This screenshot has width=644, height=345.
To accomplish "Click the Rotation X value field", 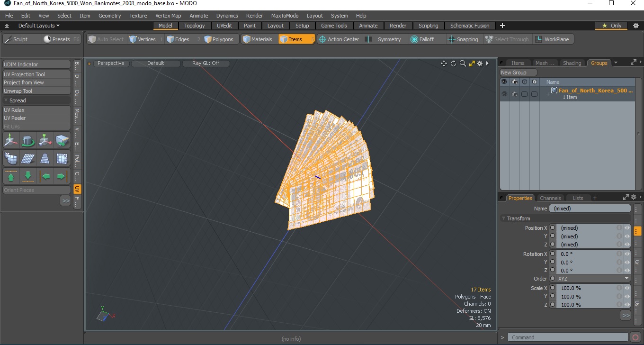I will click(590, 254).
